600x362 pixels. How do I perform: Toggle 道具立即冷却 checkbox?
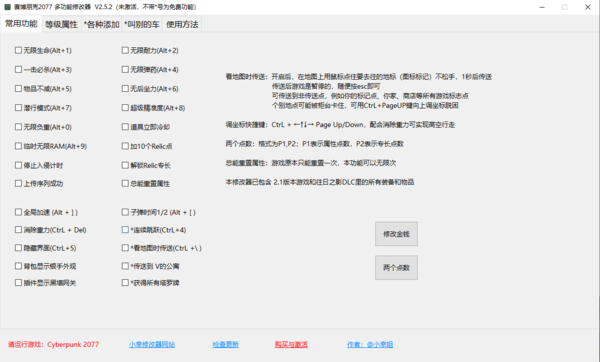point(125,127)
